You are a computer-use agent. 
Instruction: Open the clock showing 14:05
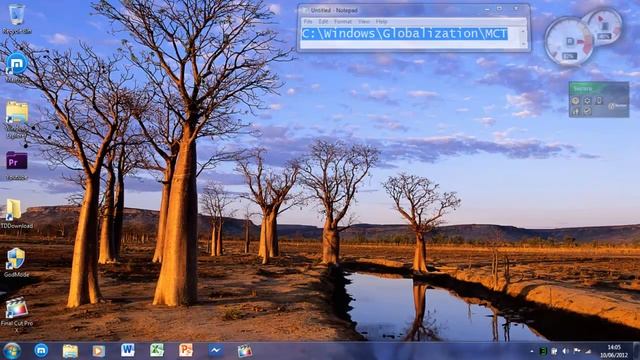(614, 351)
